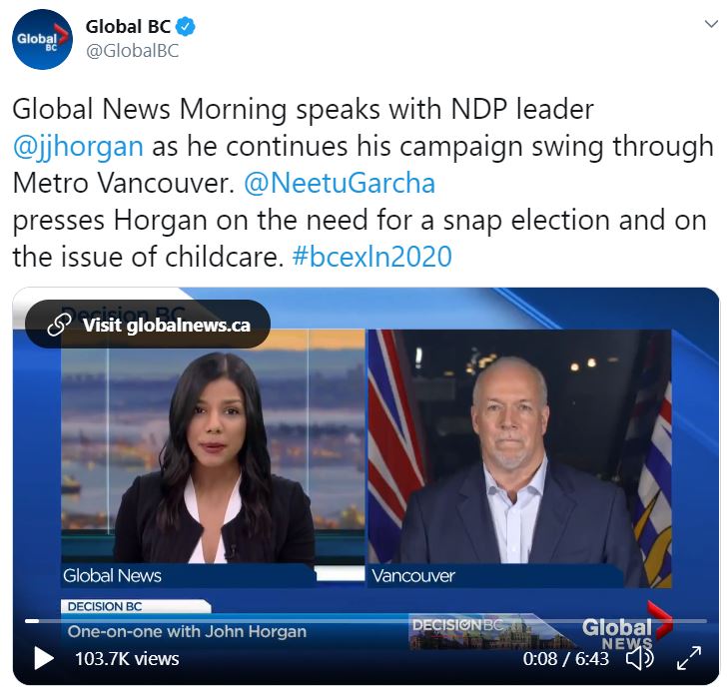
Task: Toggle fullscreen with expand arrows icon
Action: click(689, 658)
